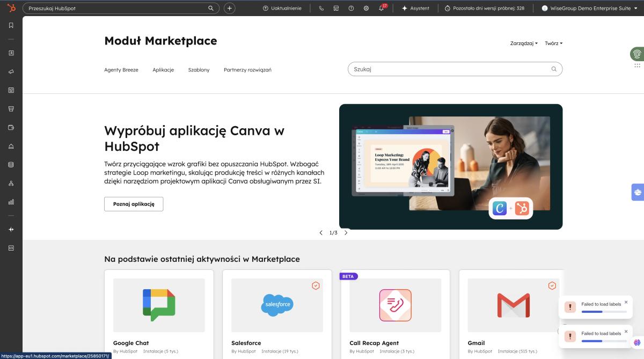Click the Gmail title text
The width and height of the screenshot is (644, 359).
[476, 343]
